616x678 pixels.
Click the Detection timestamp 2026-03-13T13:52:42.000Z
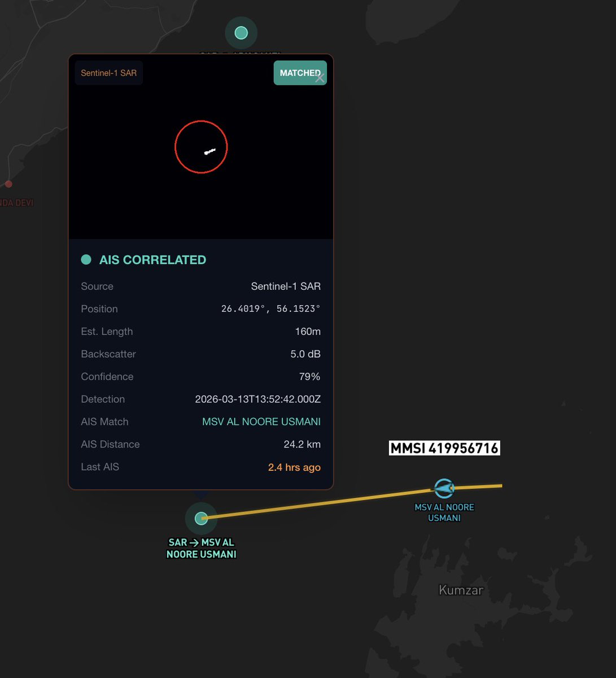258,399
